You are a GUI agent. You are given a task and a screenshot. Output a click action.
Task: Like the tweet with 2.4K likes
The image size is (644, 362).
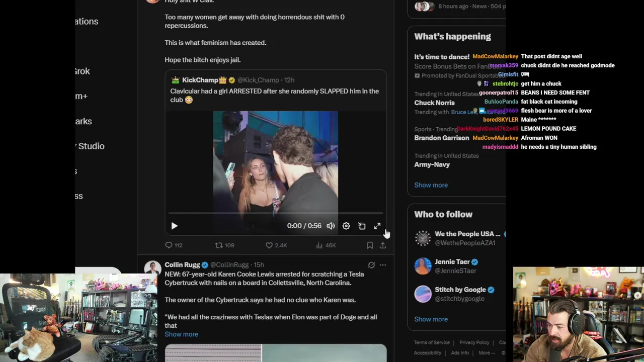coord(276,245)
